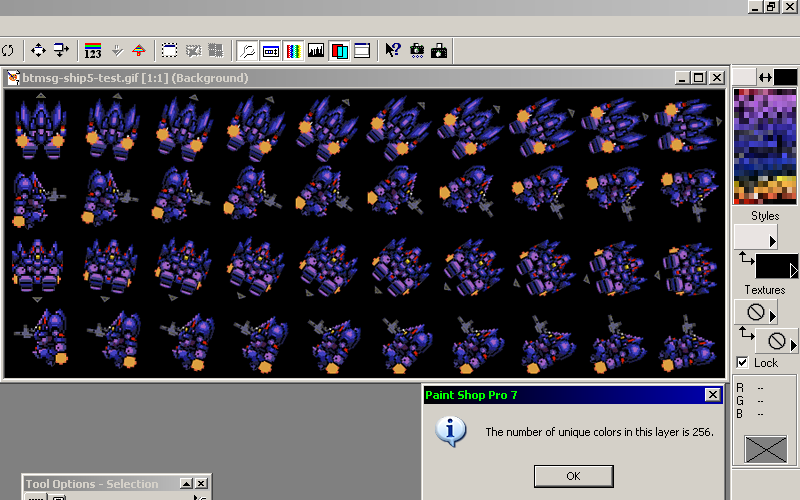Click the crossed-out current color preview box
The width and height of the screenshot is (800, 500).
[x=765, y=449]
